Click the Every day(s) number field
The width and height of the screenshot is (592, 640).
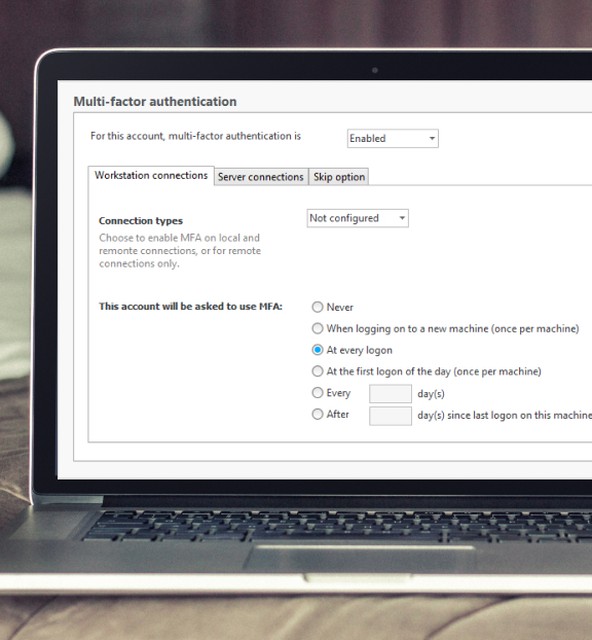390,393
